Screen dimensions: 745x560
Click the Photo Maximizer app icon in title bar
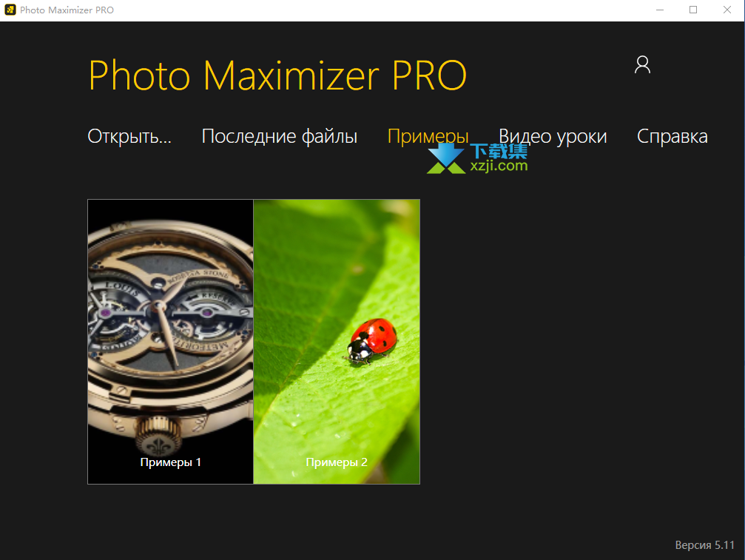click(10, 10)
